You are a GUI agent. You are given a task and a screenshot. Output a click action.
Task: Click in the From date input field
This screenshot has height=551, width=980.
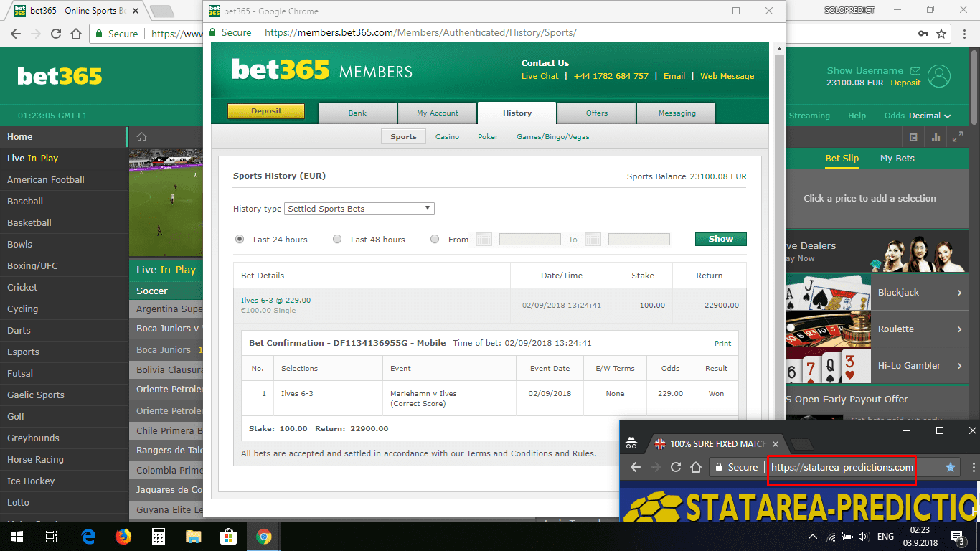coord(530,240)
